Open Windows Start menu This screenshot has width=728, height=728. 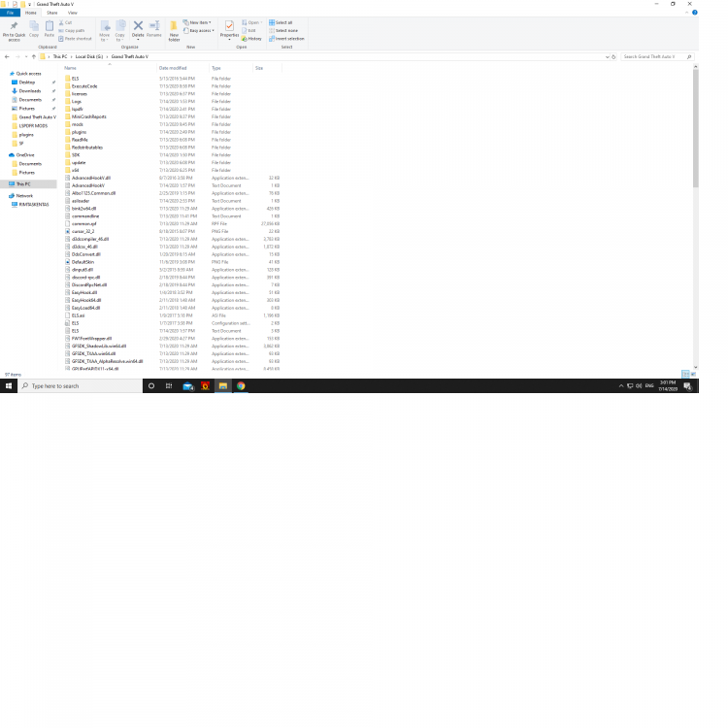[9, 385]
